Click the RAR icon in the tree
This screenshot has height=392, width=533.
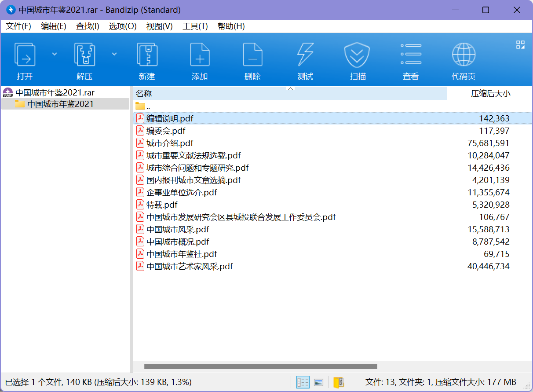[8, 92]
